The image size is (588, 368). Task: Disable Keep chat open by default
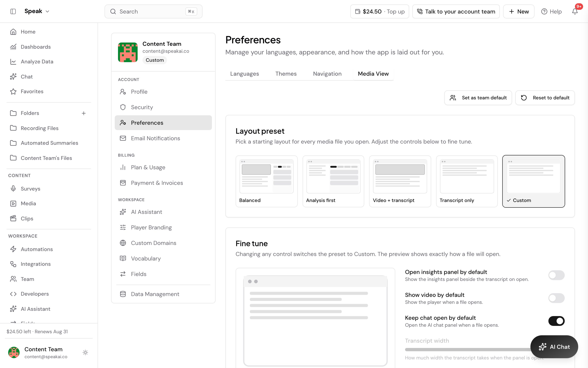coord(556,321)
